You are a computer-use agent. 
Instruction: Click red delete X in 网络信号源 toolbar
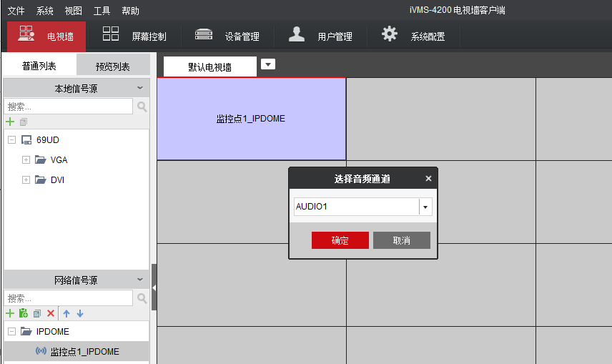click(x=51, y=313)
